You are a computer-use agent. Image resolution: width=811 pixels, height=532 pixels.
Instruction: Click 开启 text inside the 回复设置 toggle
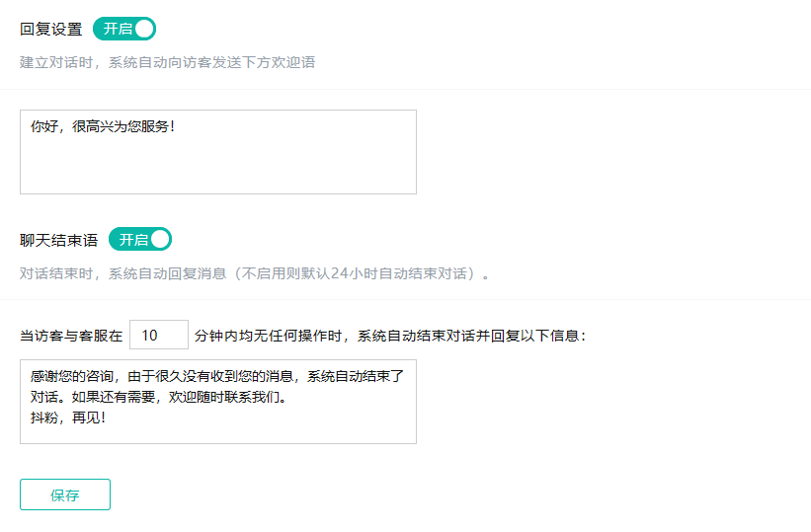click(118, 29)
